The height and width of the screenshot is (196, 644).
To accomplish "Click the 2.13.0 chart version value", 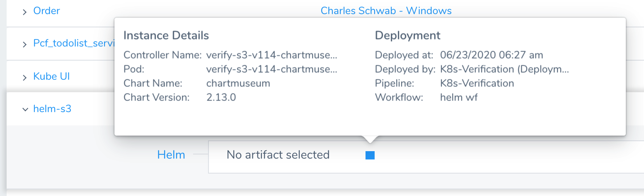I will (221, 97).
